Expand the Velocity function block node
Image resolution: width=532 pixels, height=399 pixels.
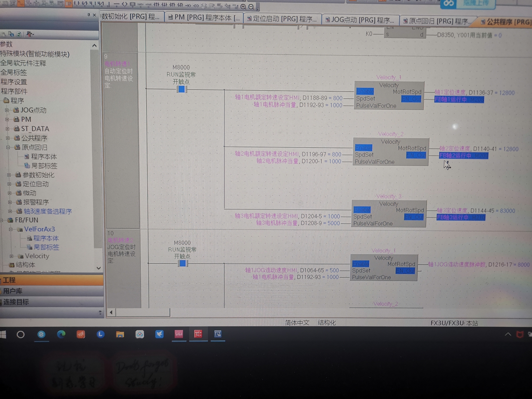(x=11, y=256)
